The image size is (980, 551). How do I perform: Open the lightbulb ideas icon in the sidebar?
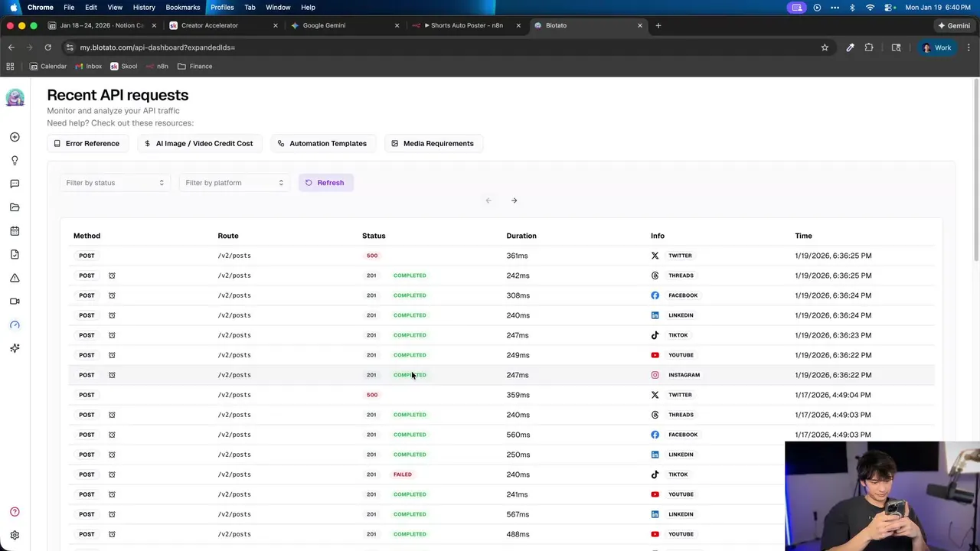tap(15, 161)
